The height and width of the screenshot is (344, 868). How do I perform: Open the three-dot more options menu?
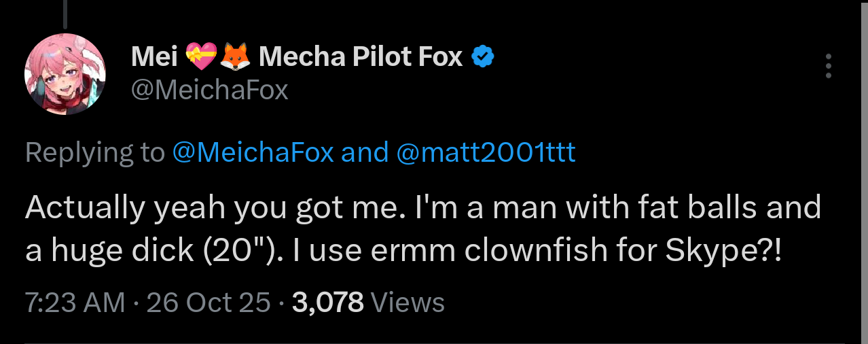pyautogui.click(x=828, y=66)
